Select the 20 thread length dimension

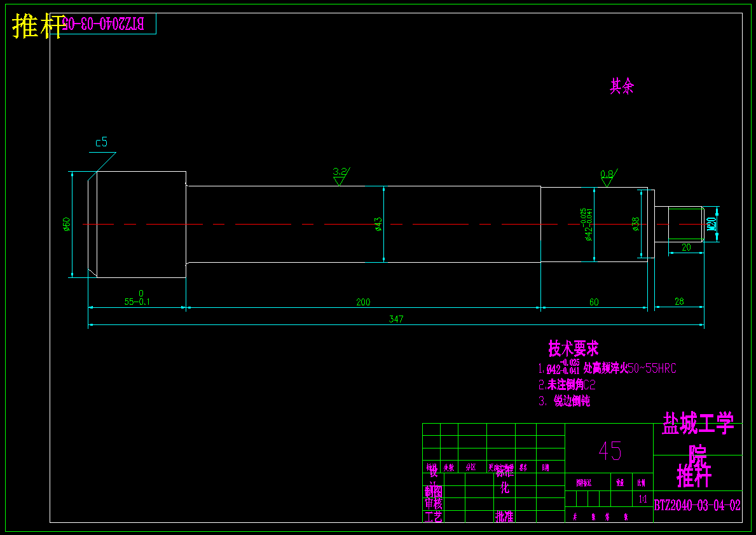(686, 247)
